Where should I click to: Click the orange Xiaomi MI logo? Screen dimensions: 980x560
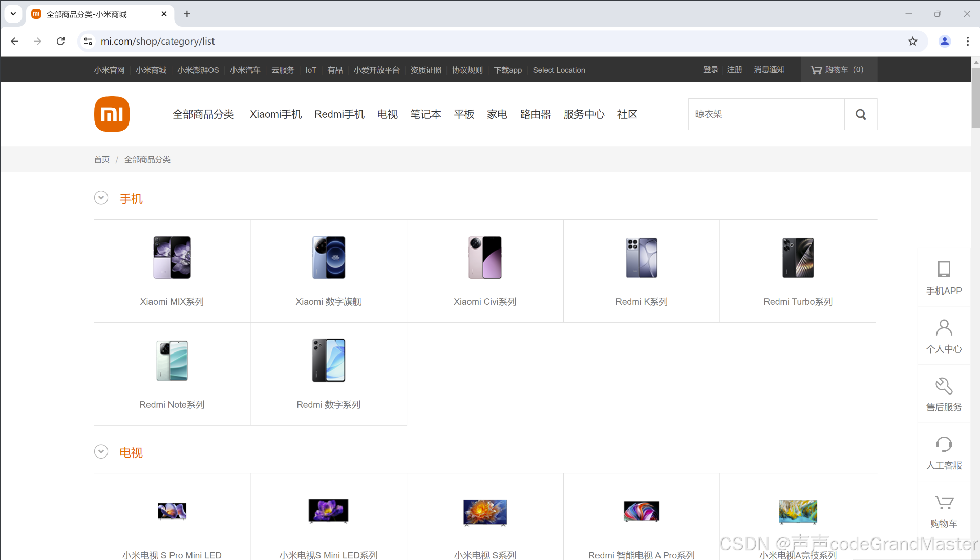[x=112, y=114]
